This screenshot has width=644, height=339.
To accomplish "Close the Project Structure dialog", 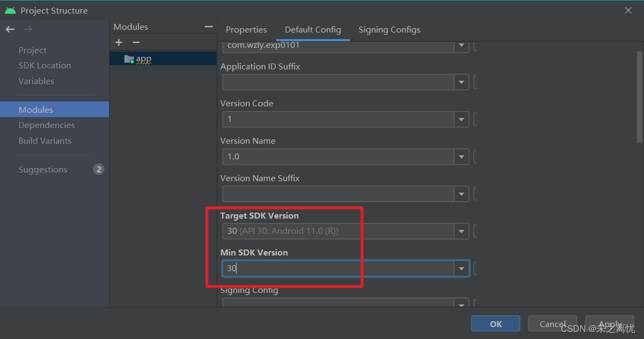I will [628, 10].
